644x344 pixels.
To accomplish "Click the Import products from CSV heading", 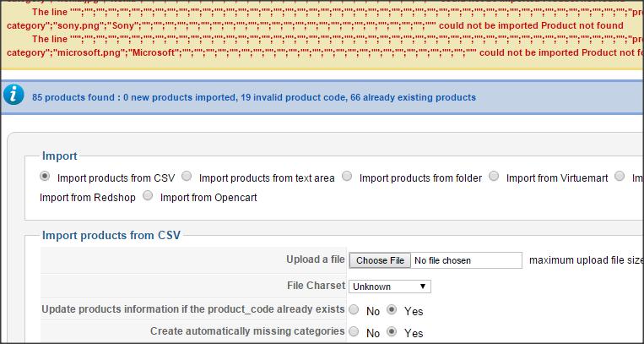I will click(111, 235).
